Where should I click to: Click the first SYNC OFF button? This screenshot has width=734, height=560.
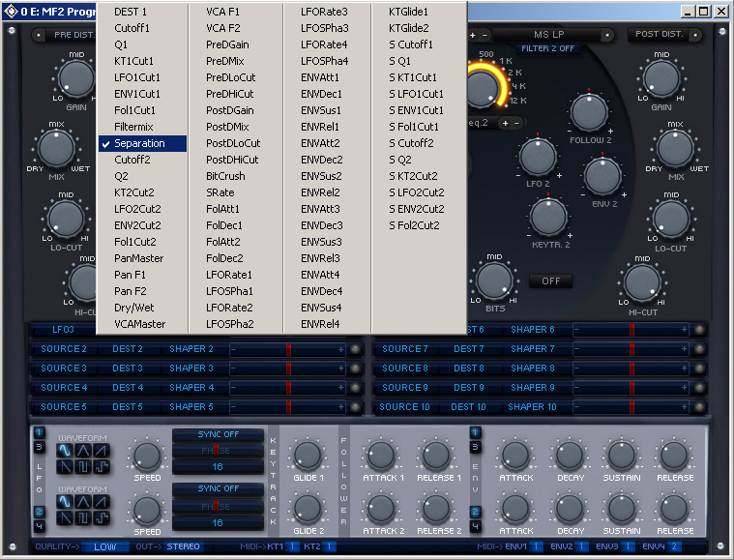click(219, 434)
